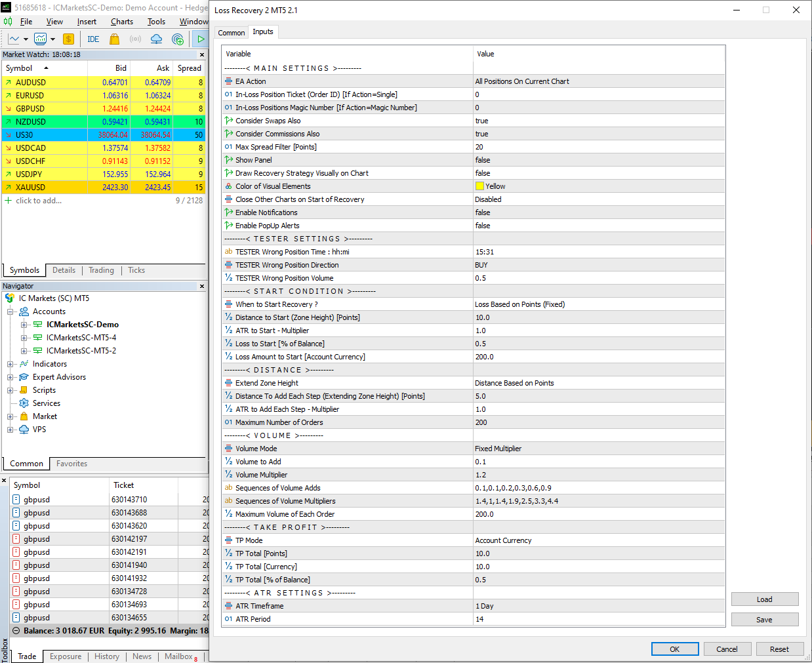The width and height of the screenshot is (812, 663).
Task: Click the order icon of ticket 630143710
Action: click(x=16, y=500)
